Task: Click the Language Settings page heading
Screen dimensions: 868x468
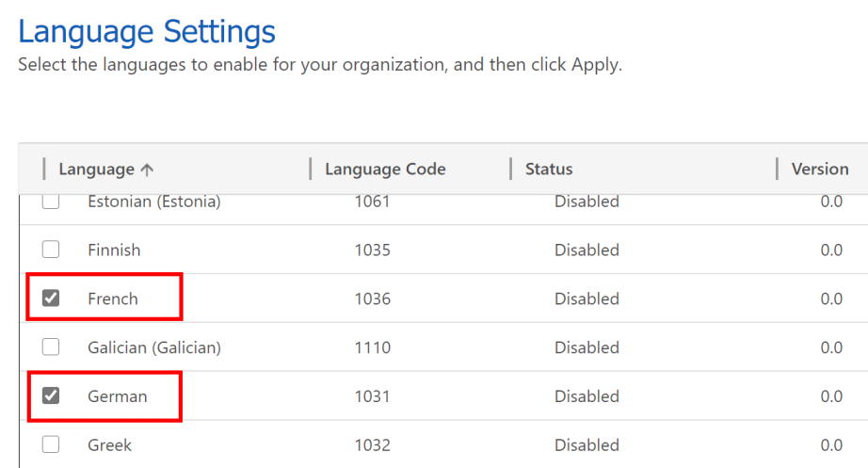Action: pos(147,32)
